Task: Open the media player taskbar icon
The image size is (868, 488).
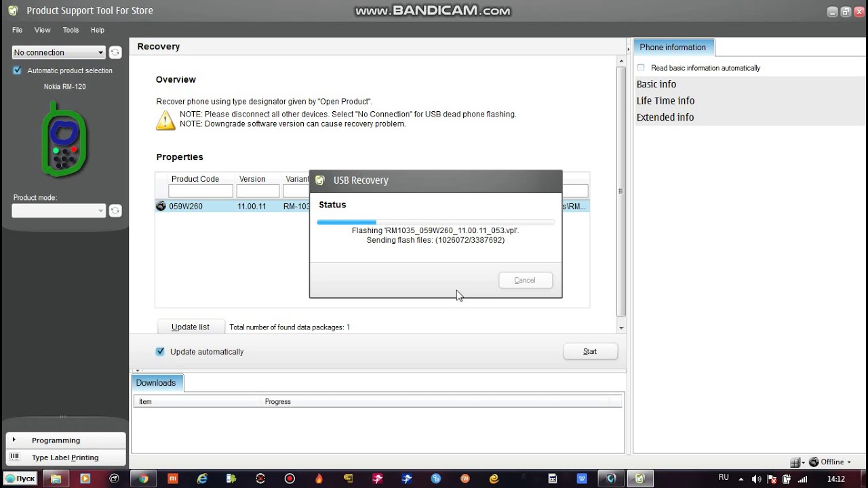Action: click(x=85, y=479)
